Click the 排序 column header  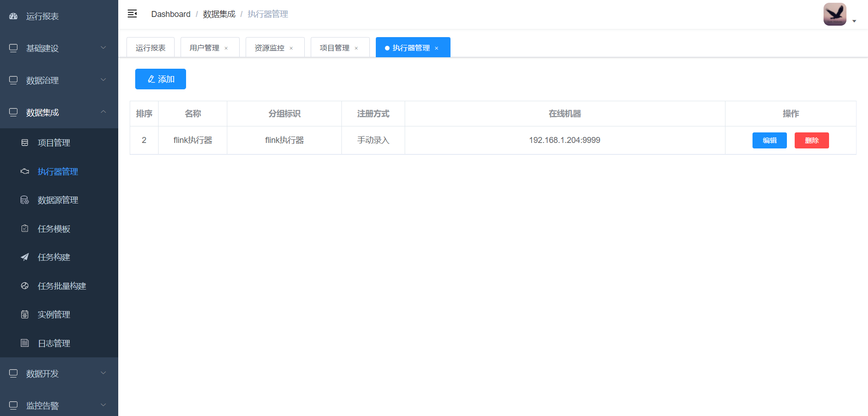pos(144,114)
